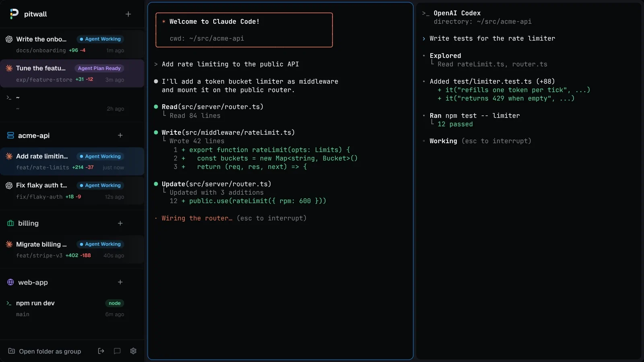Image resolution: width=644 pixels, height=362 pixels.
Task: Click Claude icon on Tune the featu... session
Action: click(x=9, y=68)
